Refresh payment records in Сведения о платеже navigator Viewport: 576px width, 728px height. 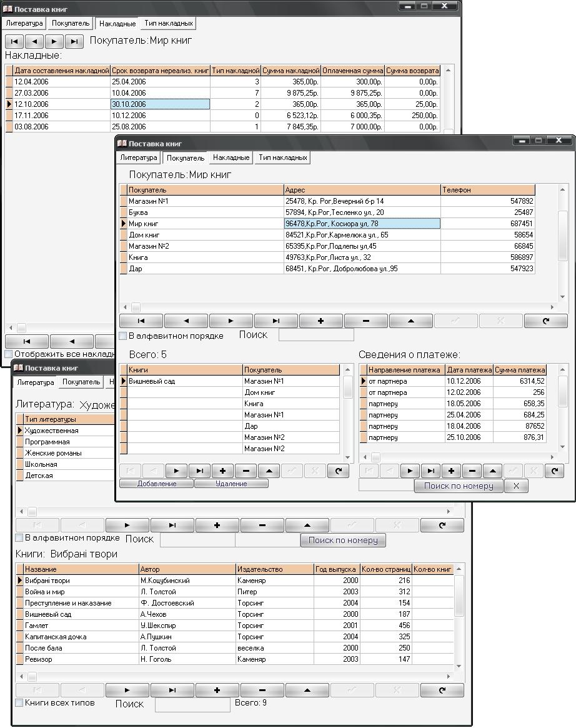coord(555,471)
